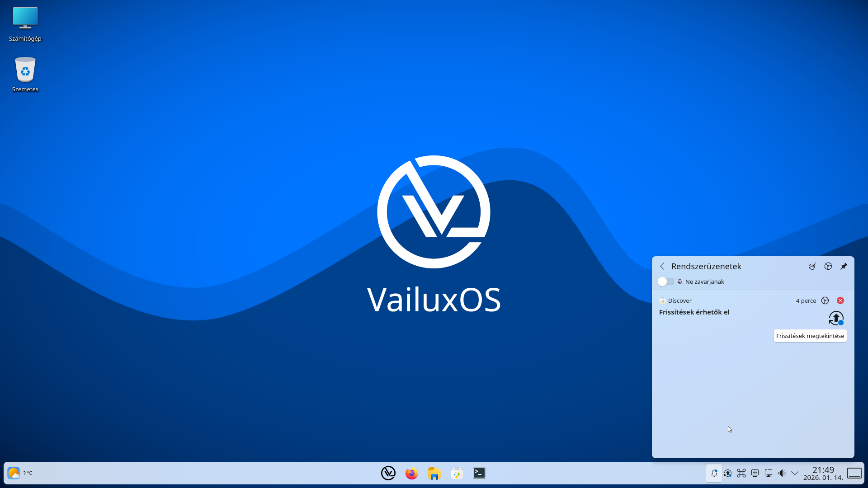The width and height of the screenshot is (868, 488).
Task: Toggle the Ne zavarjanak switch
Action: pyautogui.click(x=665, y=282)
